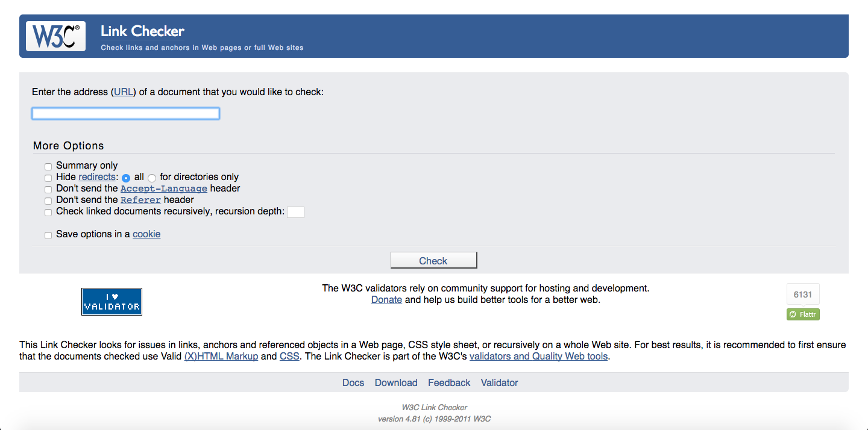Enable the Hide redirects checkbox
The width and height of the screenshot is (868, 430).
click(48, 178)
